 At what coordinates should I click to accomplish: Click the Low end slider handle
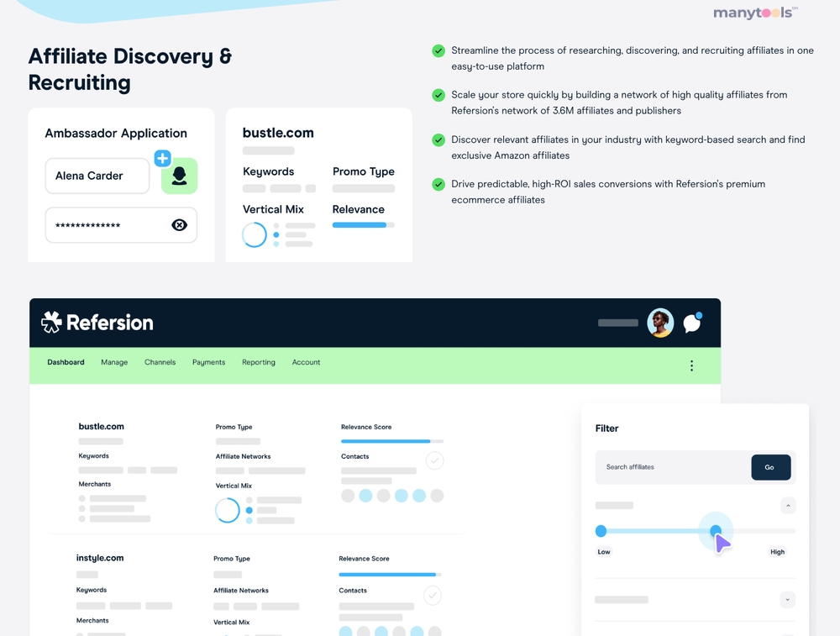pos(601,531)
